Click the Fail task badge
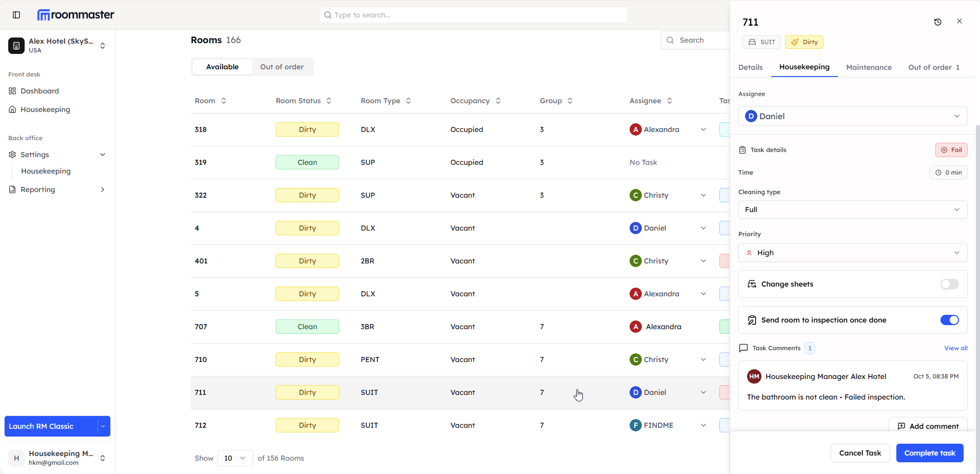980x474 pixels. coord(951,150)
